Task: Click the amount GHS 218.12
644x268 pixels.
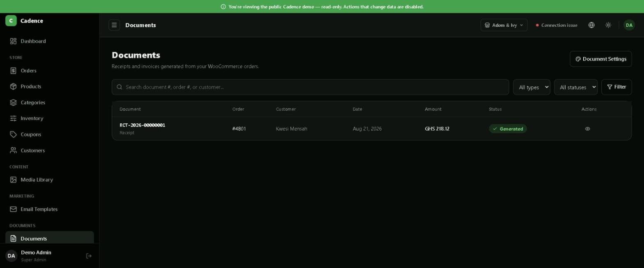Action: (x=437, y=129)
